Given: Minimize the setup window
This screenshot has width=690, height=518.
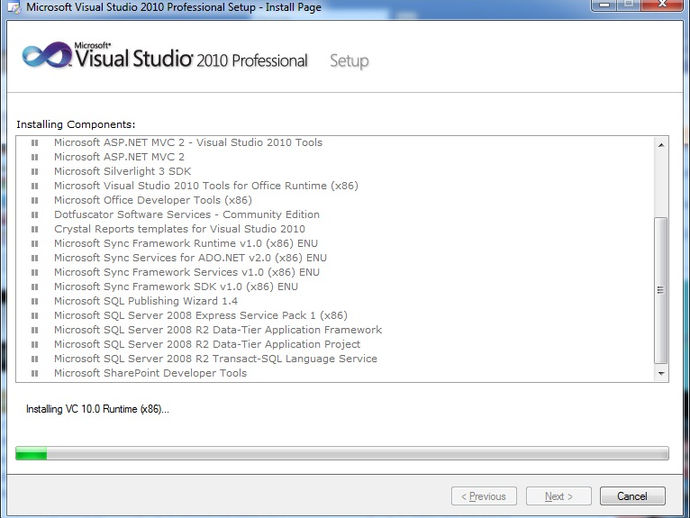Looking at the screenshot, I should coord(605,4).
